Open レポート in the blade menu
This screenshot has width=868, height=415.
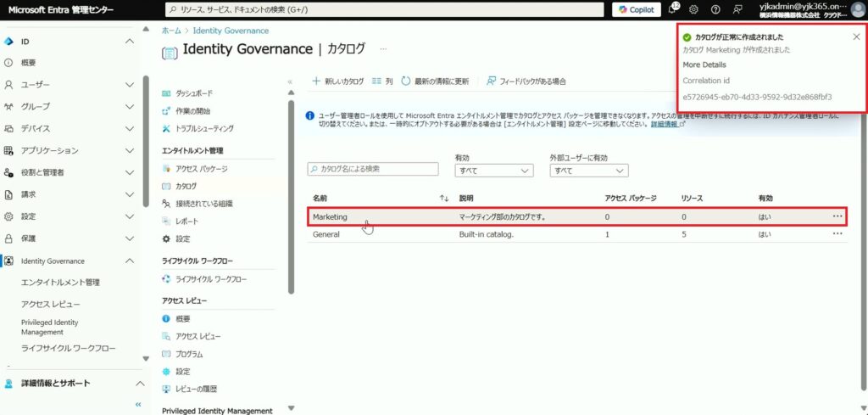point(186,221)
